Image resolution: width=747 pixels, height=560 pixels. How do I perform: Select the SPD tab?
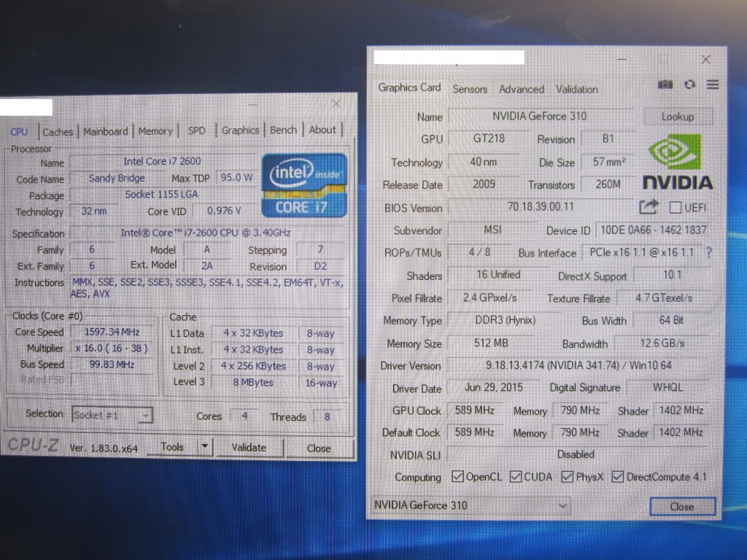[196, 131]
